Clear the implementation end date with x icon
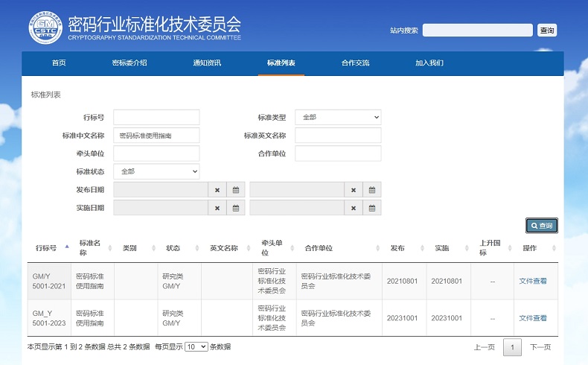This screenshot has height=365, width=588. point(354,208)
